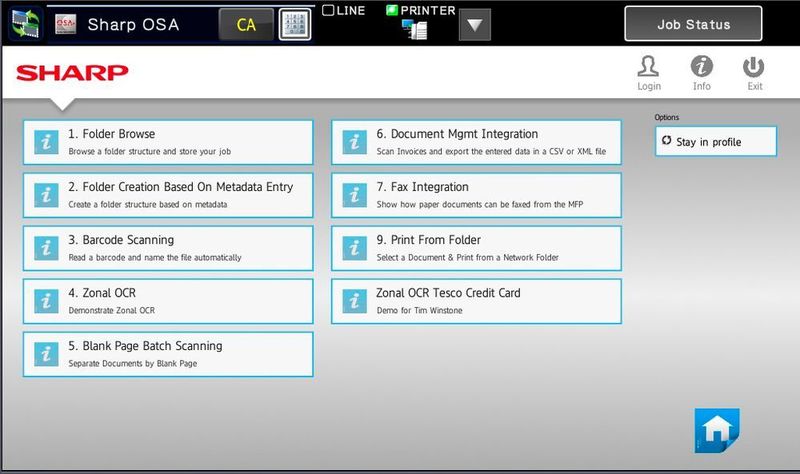Screen dimensions: 800x474
Task: Toggle the PRINTER indicator checkbox
Action: [x=391, y=10]
